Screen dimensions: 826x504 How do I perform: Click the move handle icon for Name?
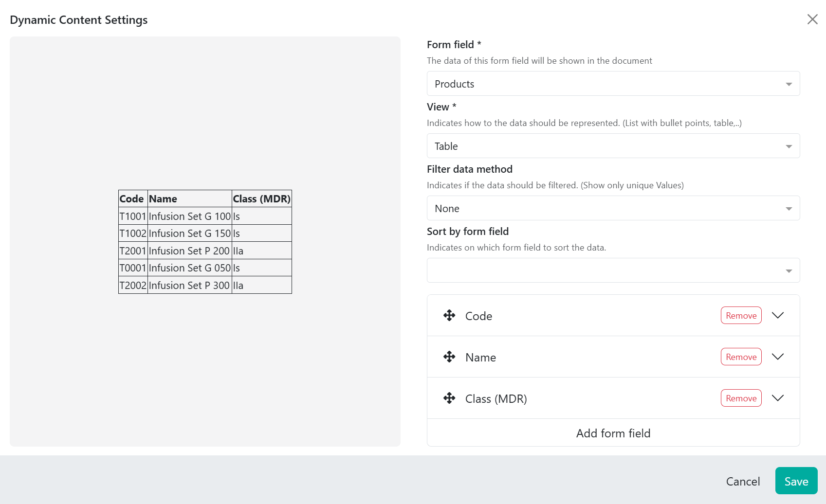(x=449, y=357)
